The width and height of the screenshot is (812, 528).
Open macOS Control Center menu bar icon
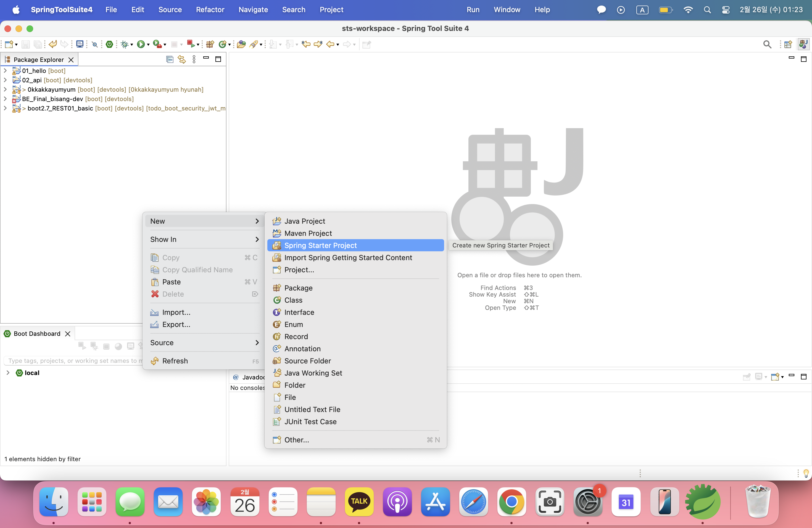[x=726, y=10]
